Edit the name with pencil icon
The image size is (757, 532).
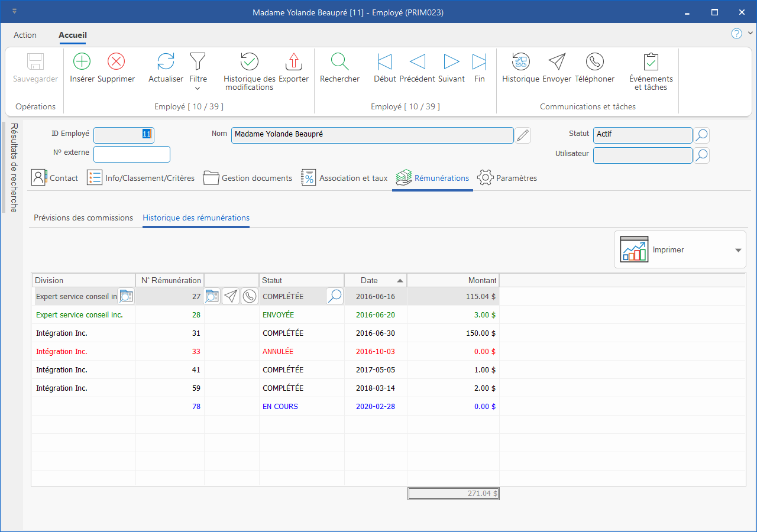click(x=522, y=135)
